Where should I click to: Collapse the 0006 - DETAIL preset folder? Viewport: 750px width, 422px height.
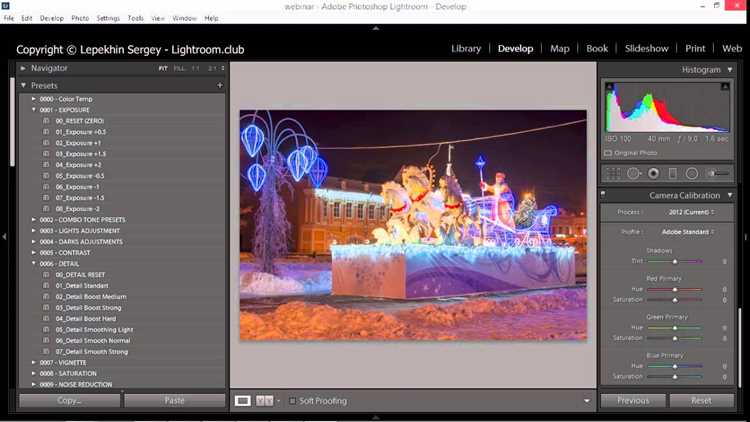(33, 264)
